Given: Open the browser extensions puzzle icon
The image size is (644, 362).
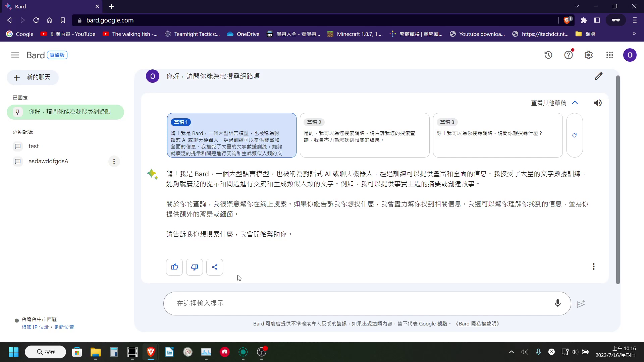Looking at the screenshot, I should pos(584,20).
